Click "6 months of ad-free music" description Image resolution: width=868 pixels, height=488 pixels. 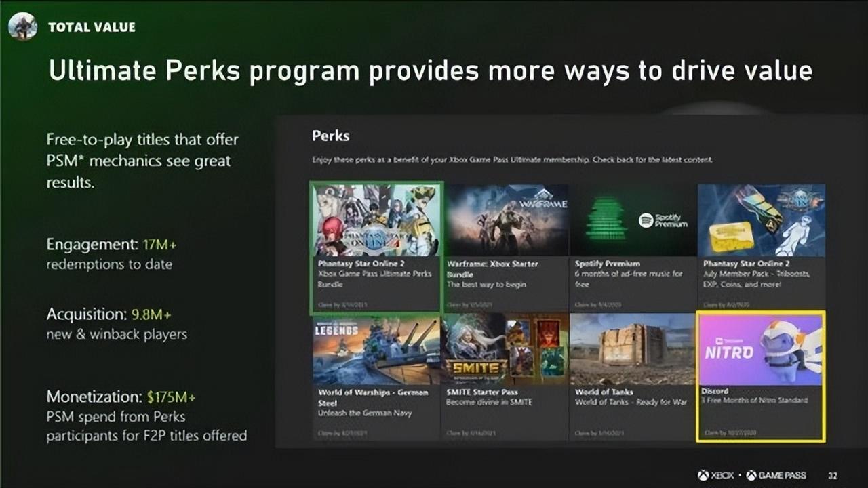[x=629, y=279]
